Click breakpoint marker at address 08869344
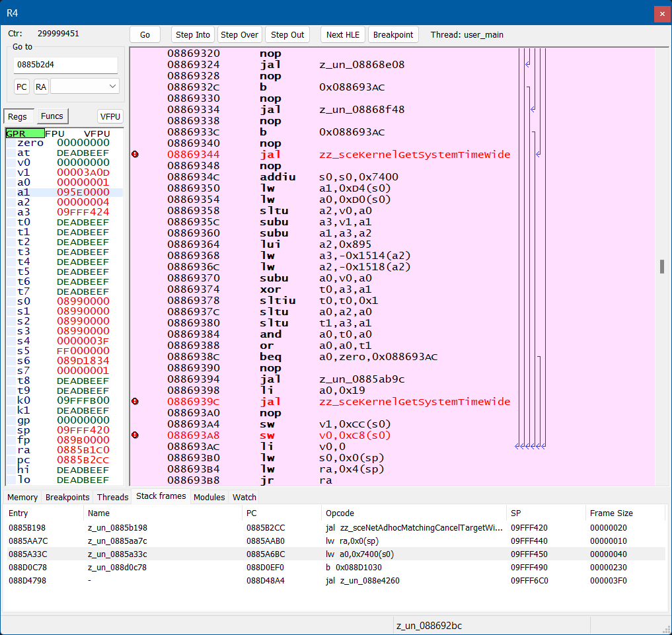The width and height of the screenshot is (672, 635). 135,154
